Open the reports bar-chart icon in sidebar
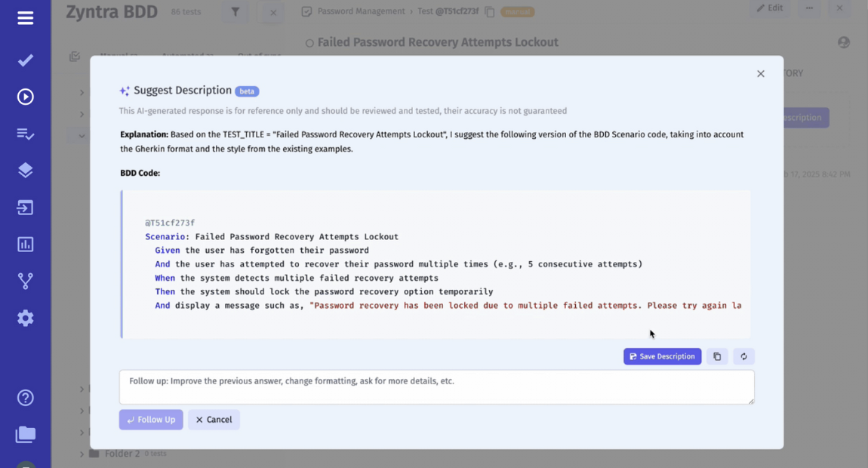Screen dimensions: 868x468 click(25, 244)
